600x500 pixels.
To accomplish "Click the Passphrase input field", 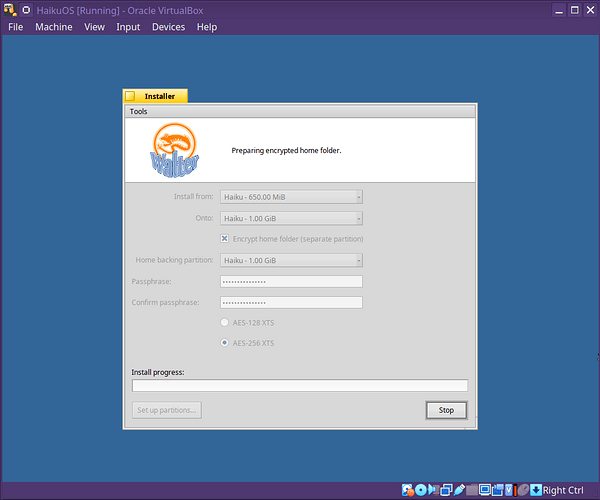I will coord(291,282).
